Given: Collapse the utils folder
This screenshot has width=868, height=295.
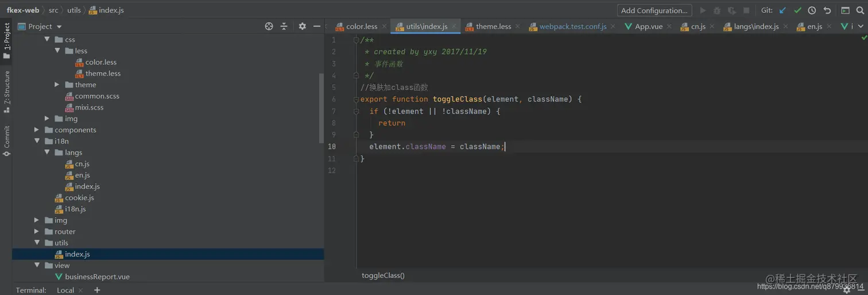Looking at the screenshot, I should (37, 243).
